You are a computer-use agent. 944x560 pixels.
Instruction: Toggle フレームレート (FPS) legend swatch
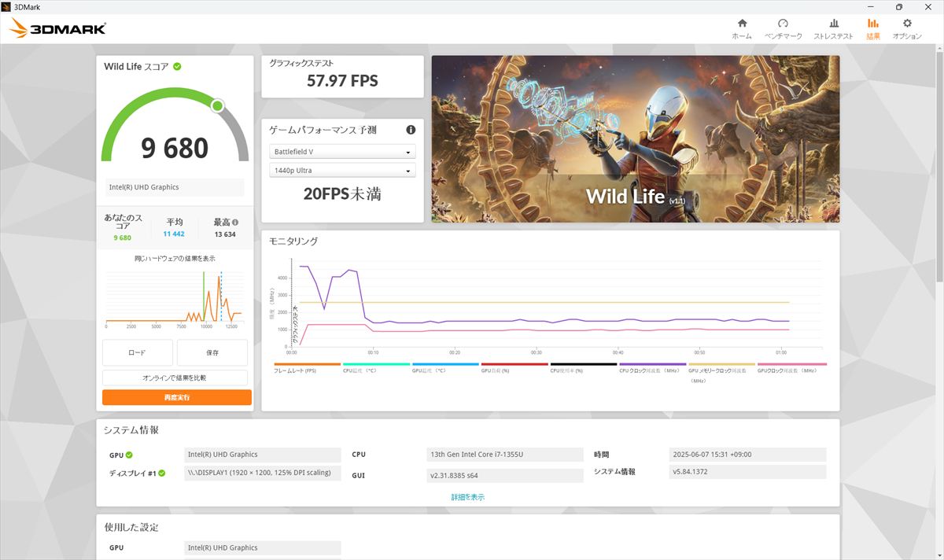pyautogui.click(x=307, y=364)
